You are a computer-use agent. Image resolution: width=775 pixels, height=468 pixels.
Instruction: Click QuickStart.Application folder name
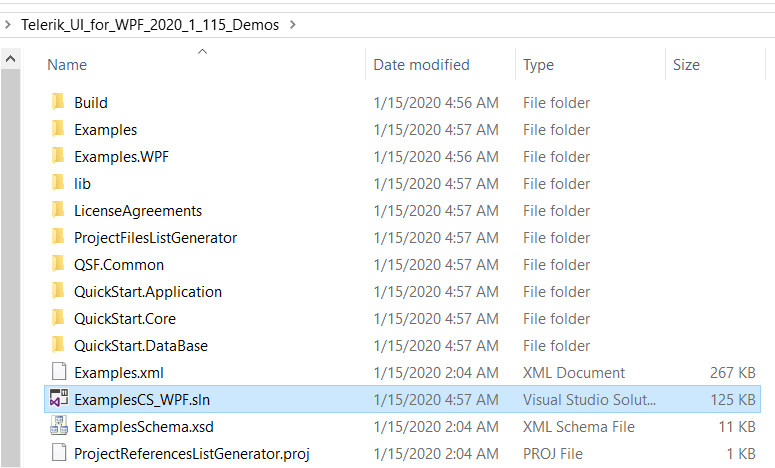148,292
